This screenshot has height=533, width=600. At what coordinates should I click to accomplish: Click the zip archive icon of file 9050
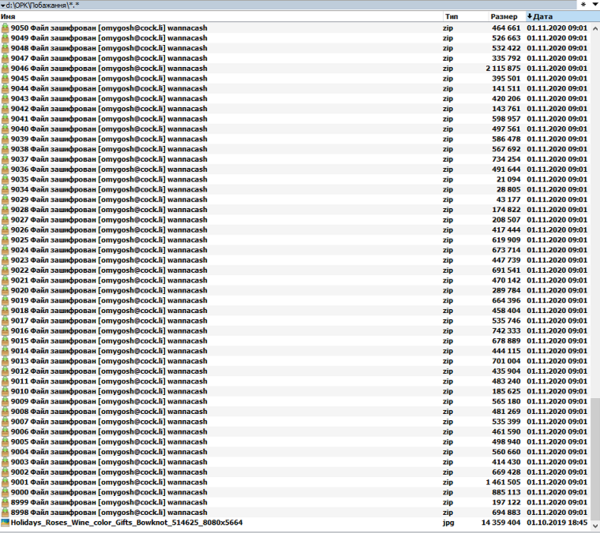pyautogui.click(x=5, y=28)
